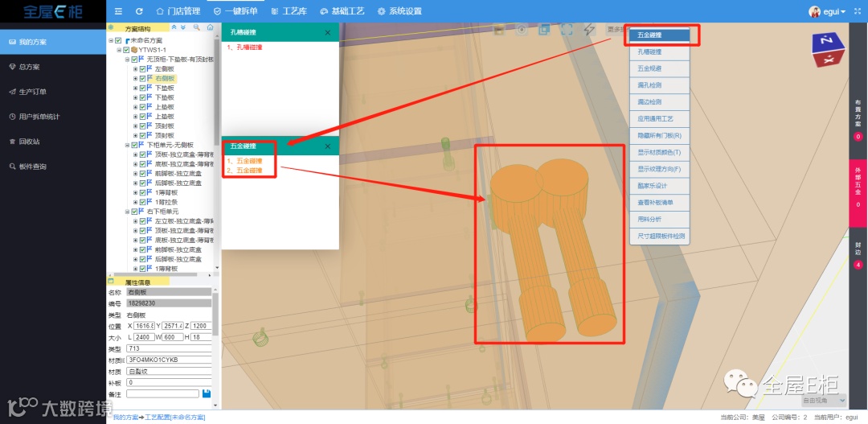Choose 孔槽碰撞 from the dropdown menu
This screenshot has width=868, height=424.
659,52
